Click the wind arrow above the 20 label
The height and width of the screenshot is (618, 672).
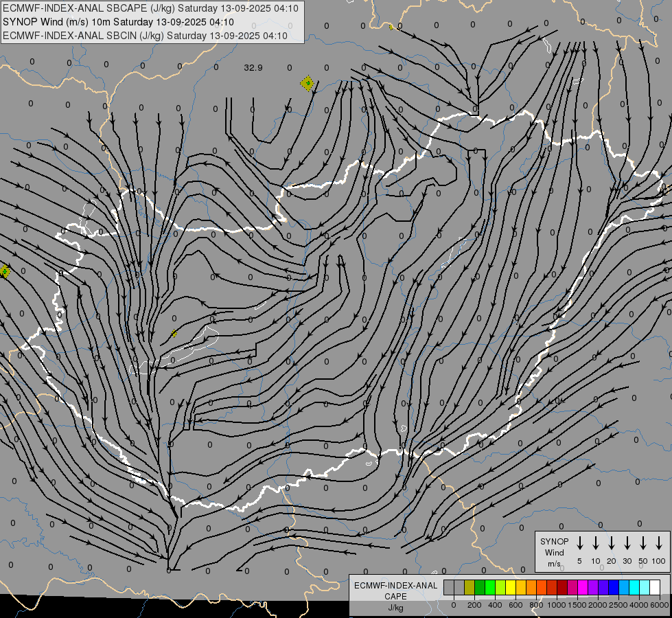(x=612, y=542)
